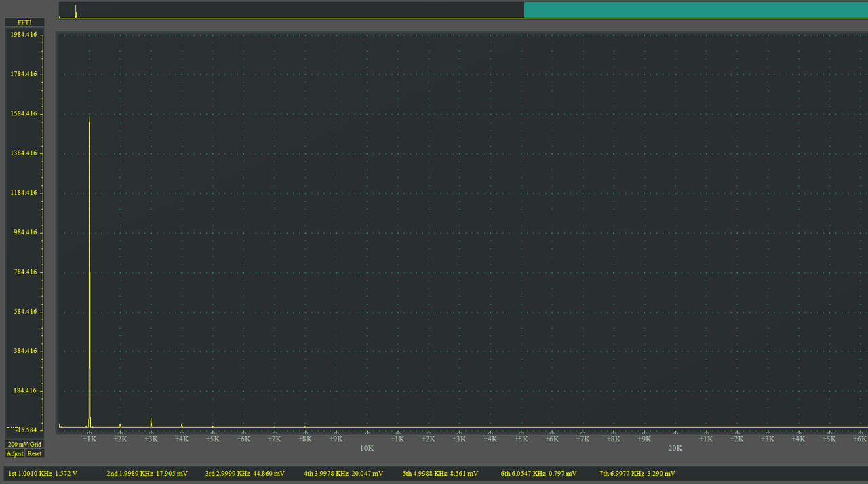Click the 1984.416 vertical axis value
Image resolution: width=868 pixels, height=484 pixels.
23,35
